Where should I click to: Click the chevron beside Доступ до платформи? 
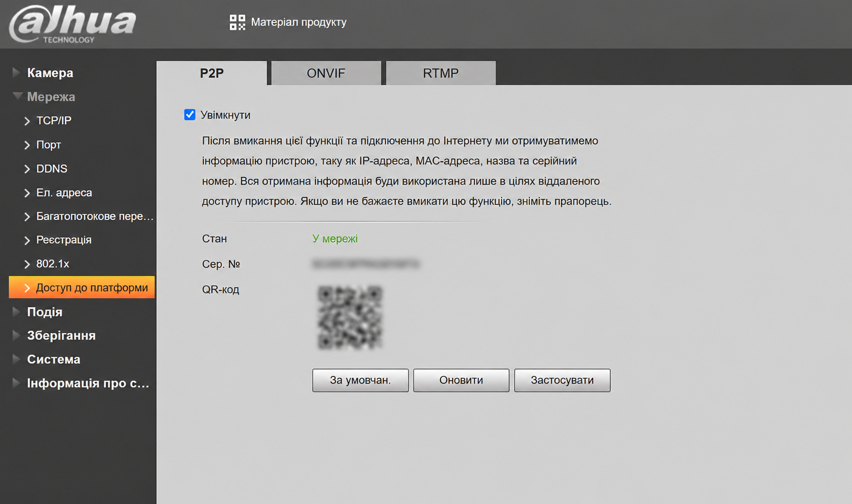click(x=27, y=288)
